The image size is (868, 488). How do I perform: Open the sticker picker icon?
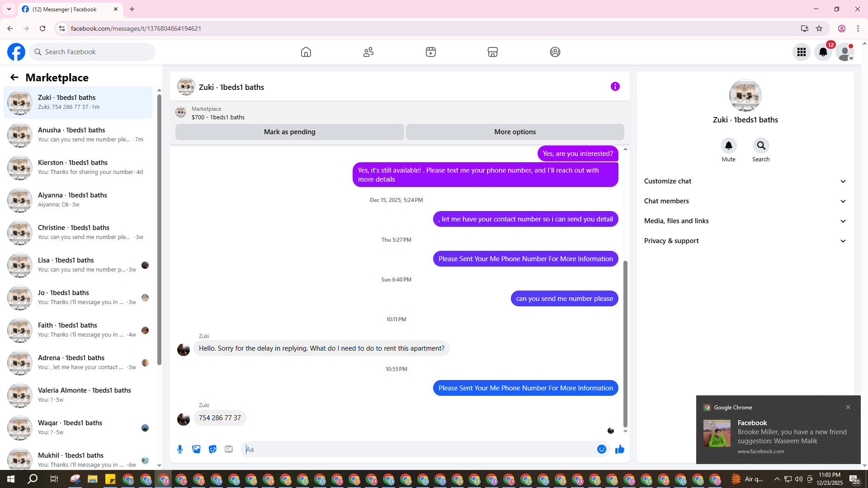point(212,449)
